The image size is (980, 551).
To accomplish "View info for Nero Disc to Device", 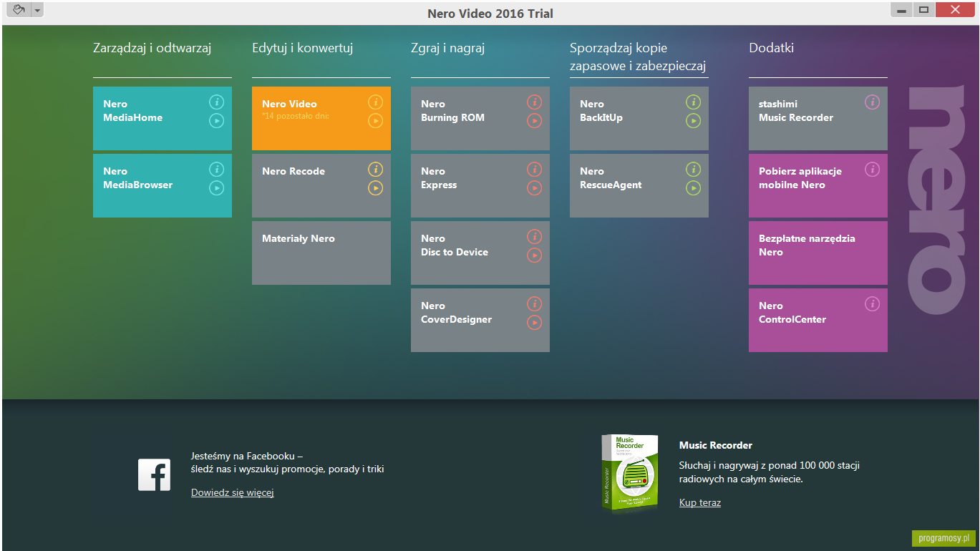I will 534,237.
